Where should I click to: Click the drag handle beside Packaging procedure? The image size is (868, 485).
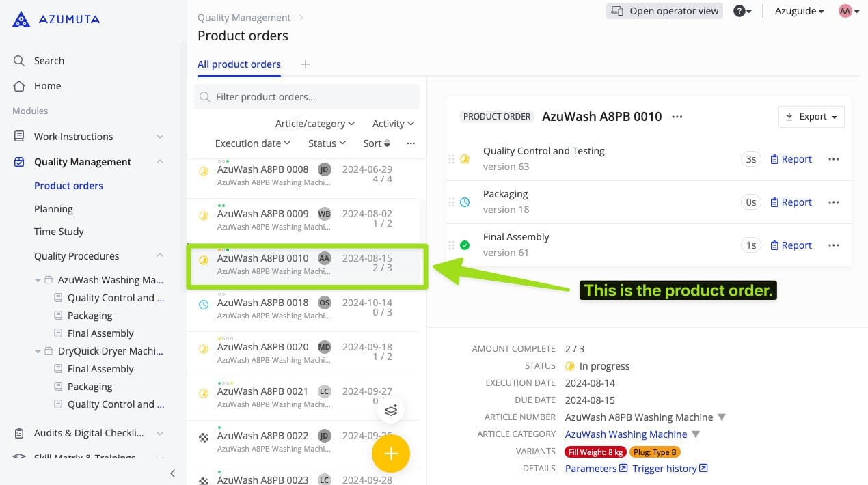pos(451,202)
